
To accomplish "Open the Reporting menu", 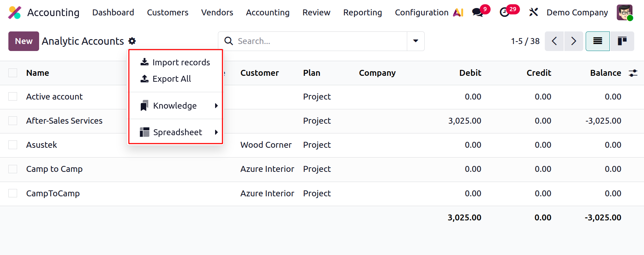I will click(363, 13).
